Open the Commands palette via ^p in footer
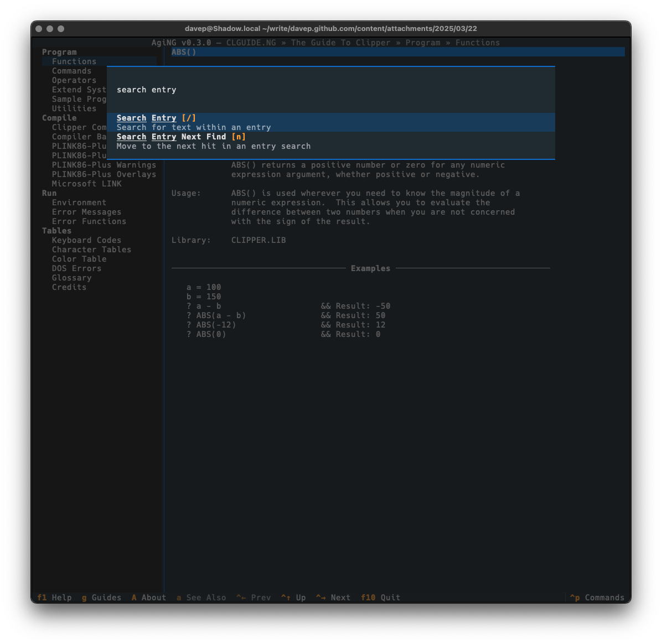This screenshot has width=662, height=644. point(597,598)
